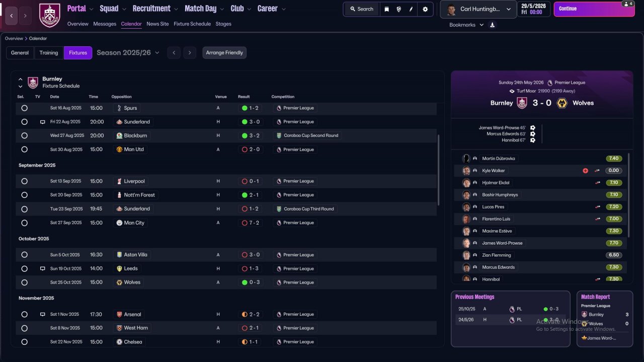Click Martin Dúbravka's player portrait
The height and width of the screenshot is (362, 644).
(x=466, y=159)
